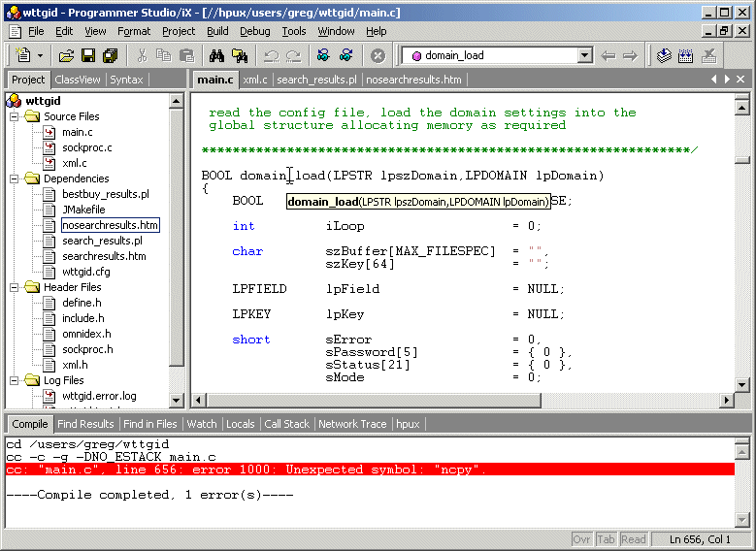Screen dimensions: 756x551
Task: Open the Edit menu
Action: pos(64,31)
